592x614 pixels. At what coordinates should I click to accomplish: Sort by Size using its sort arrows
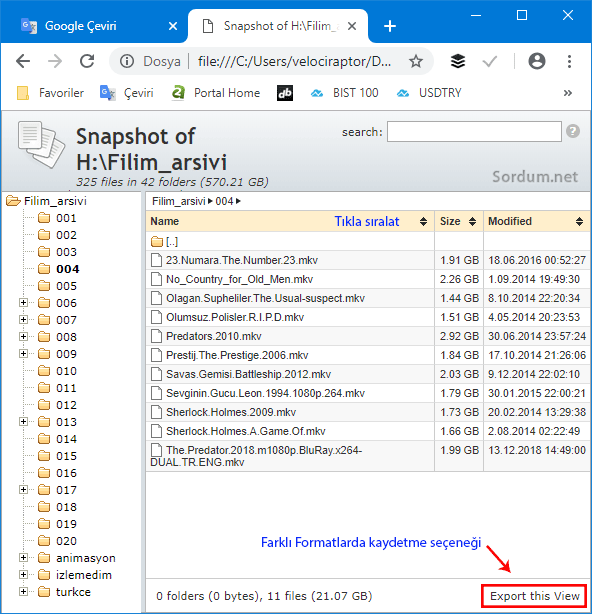pos(473,221)
